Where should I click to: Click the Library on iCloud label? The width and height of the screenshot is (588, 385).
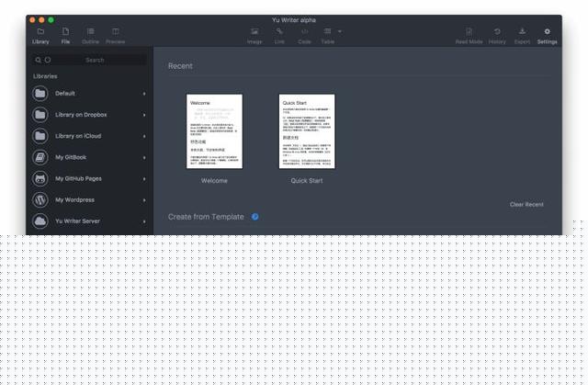pyautogui.click(x=78, y=136)
